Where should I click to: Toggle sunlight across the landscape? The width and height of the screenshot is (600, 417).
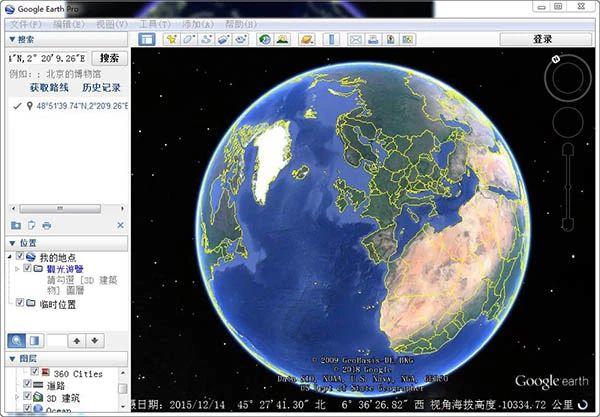[282, 39]
